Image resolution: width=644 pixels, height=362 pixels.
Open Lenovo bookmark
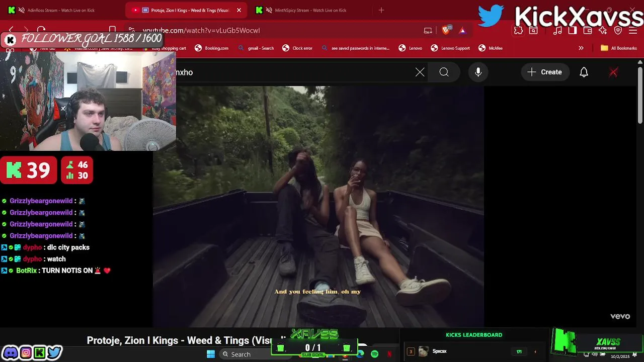click(411, 48)
